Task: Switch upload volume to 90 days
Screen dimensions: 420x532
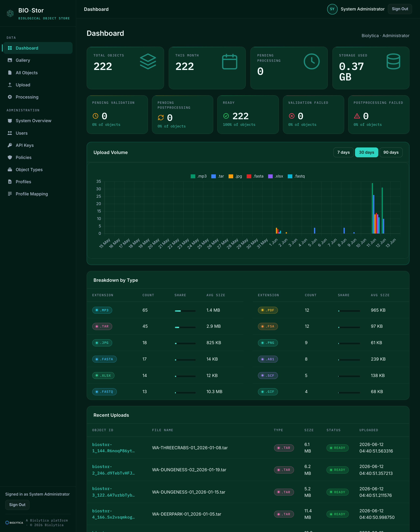Action: point(391,152)
